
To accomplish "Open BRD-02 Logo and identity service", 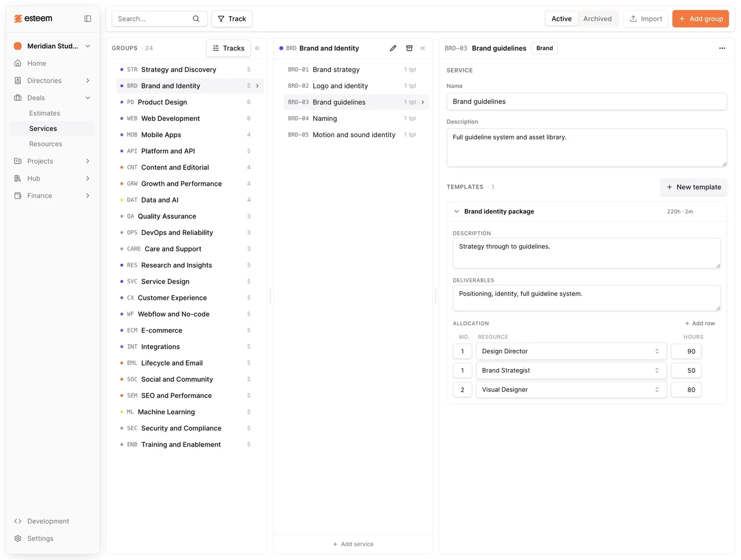I will (x=357, y=86).
